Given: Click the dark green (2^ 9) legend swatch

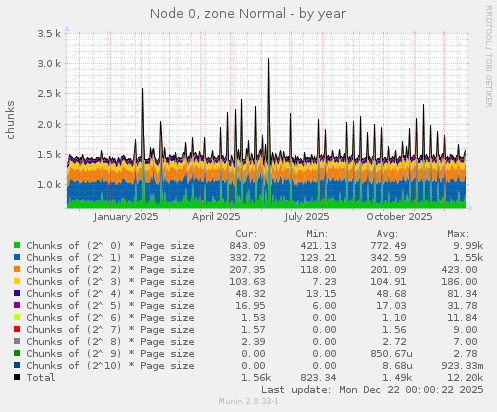Looking at the screenshot, I should (x=17, y=353).
